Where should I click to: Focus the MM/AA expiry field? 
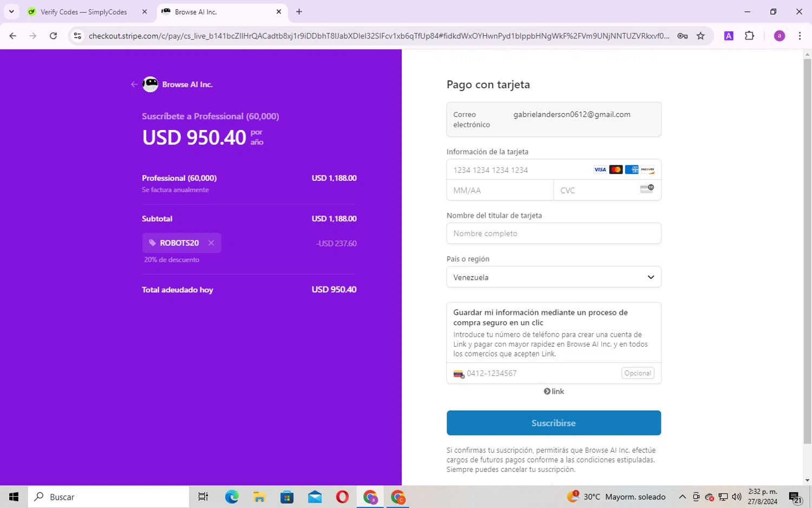pos(500,190)
